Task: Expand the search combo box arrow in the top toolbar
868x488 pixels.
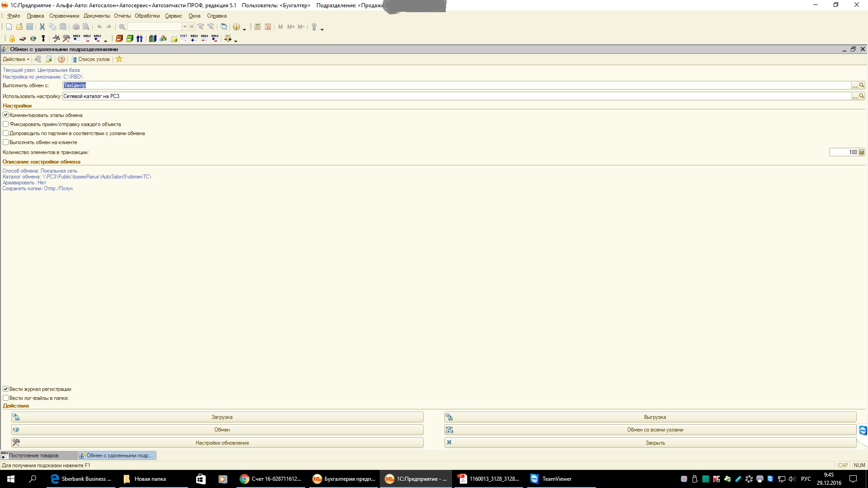Action: 184,27
